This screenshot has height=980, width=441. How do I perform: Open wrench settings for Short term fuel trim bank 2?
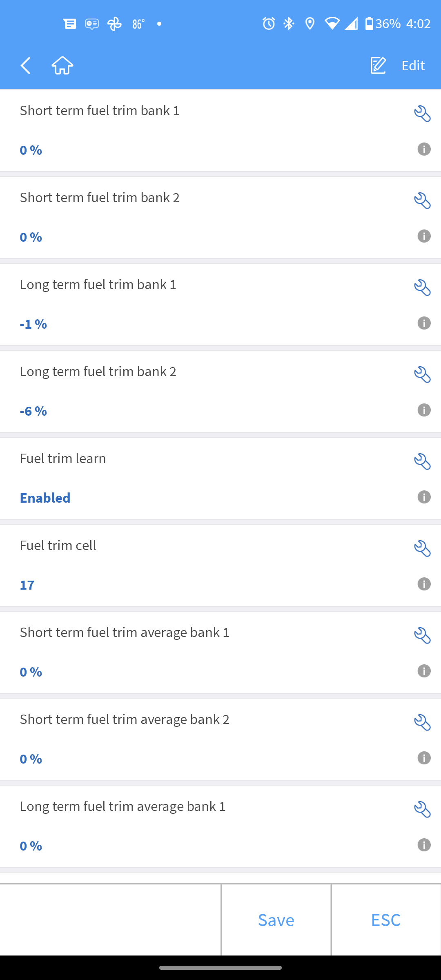[x=422, y=201]
